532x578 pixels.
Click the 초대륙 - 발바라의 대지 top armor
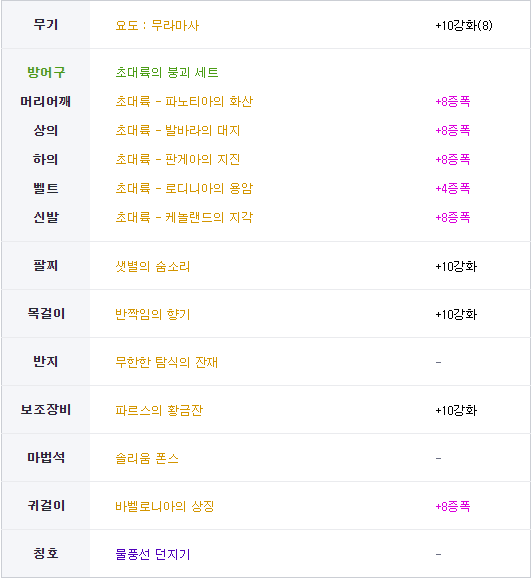(x=178, y=130)
